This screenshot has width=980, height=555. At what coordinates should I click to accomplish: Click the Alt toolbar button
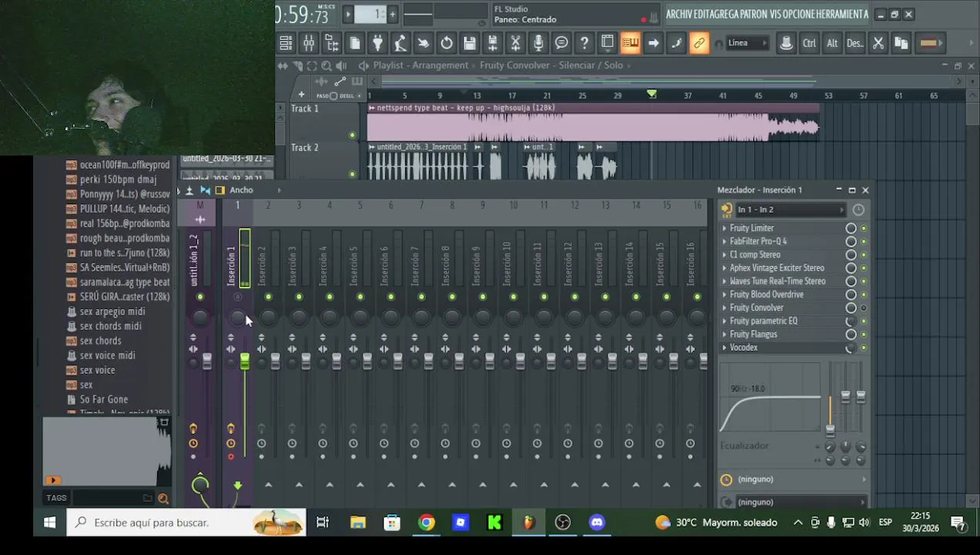(x=832, y=43)
